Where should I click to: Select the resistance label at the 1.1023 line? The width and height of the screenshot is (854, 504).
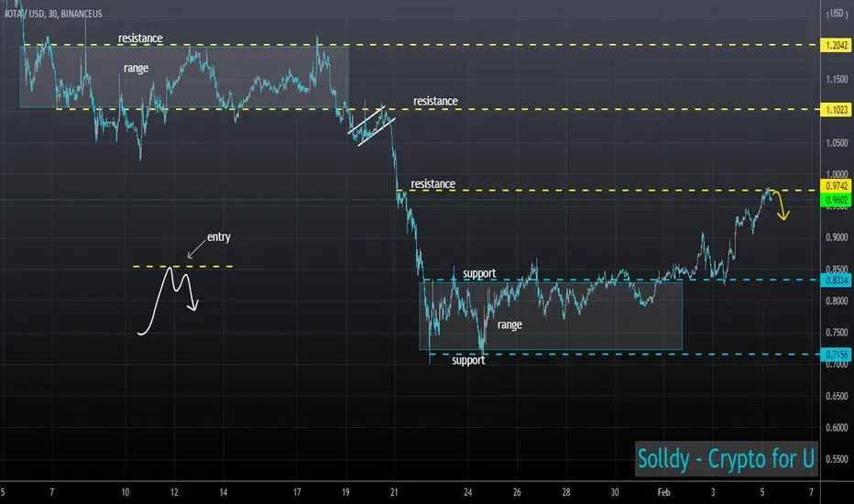tap(435, 102)
